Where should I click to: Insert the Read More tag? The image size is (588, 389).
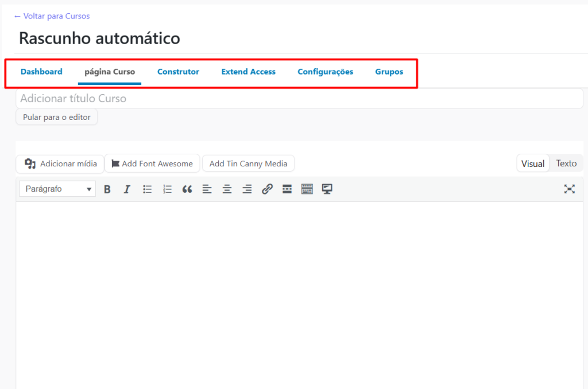coord(287,189)
